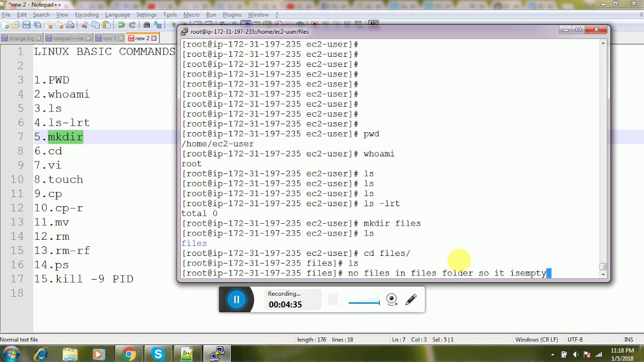Screen dimensions: 644x362
Task: Click the PuTTY terminal scrollbar down arrow
Action: 603,275
